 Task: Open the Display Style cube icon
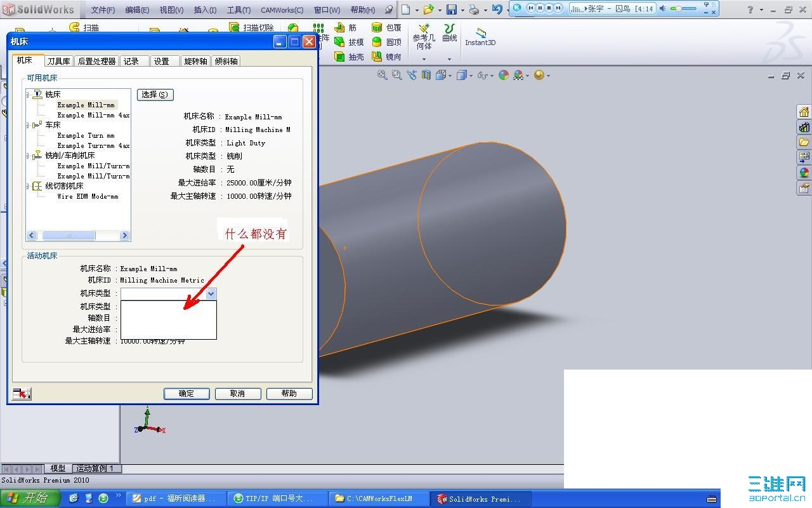461,75
